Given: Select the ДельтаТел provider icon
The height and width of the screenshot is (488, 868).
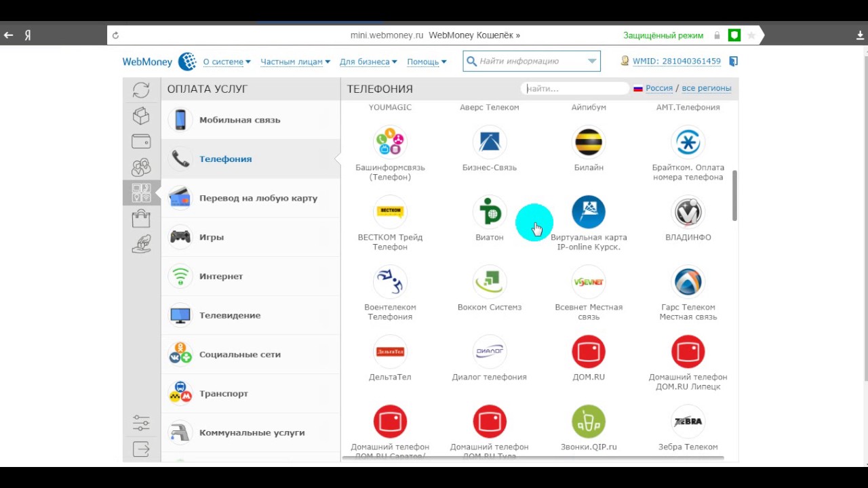Looking at the screenshot, I should (x=390, y=352).
